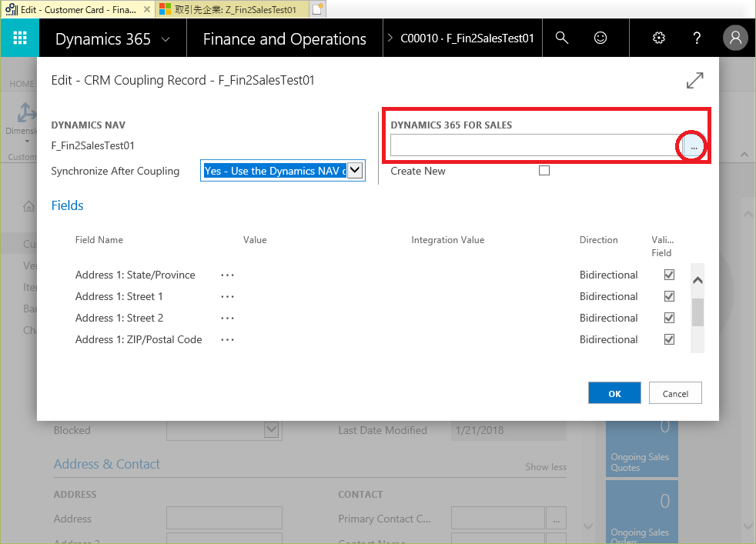Click the Dynamics 365 for Sales input field
This screenshot has width=756, height=544.
coord(537,146)
